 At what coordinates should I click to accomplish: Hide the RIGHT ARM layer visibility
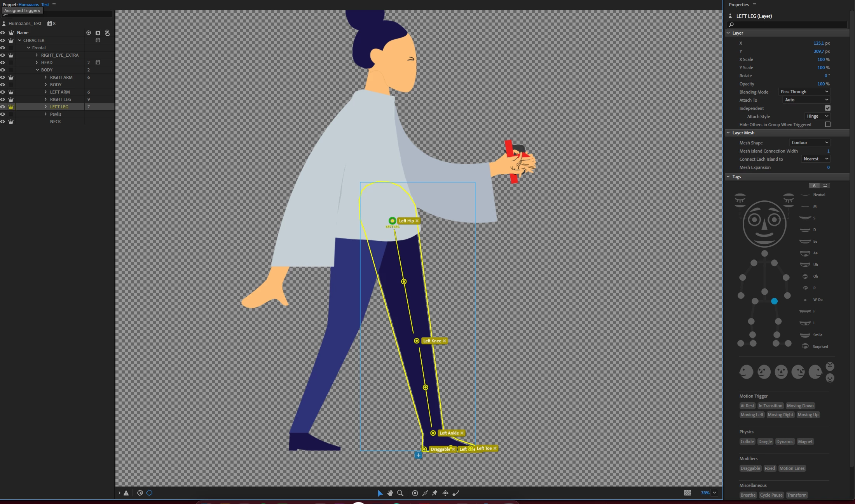click(x=3, y=77)
